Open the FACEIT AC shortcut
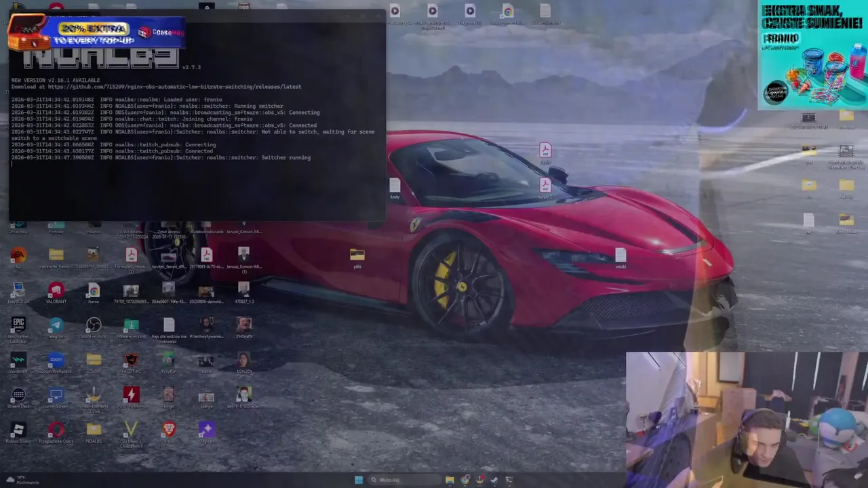The height and width of the screenshot is (488, 868). tap(132, 363)
